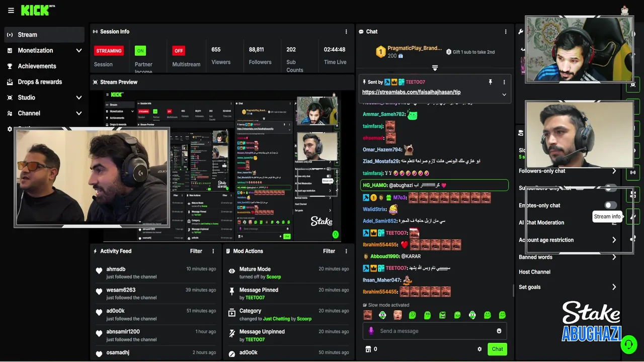Image resolution: width=644 pixels, height=362 pixels.
Task: Click Message Pinned pin icon in Mod Actions
Action: 232,292
